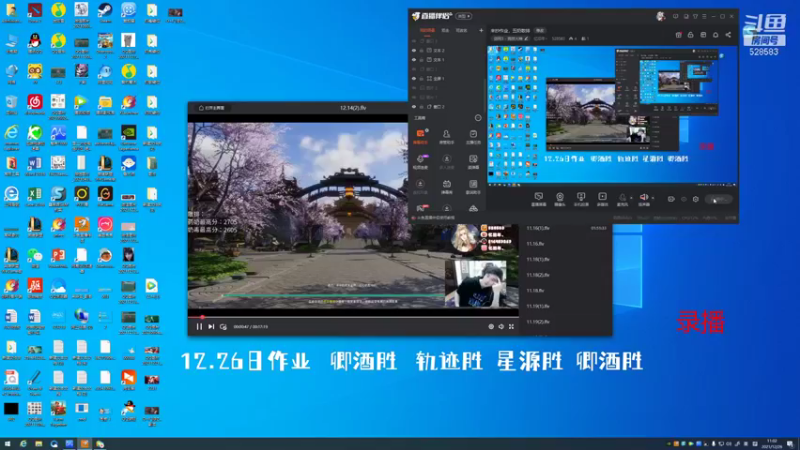Skip to next video in player
Image resolution: width=800 pixels, height=450 pixels.
211,327
